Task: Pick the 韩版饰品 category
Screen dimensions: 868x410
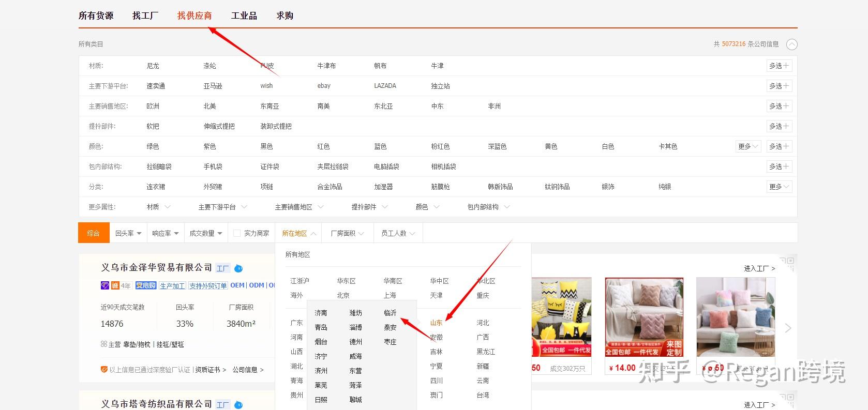Action: pos(500,187)
